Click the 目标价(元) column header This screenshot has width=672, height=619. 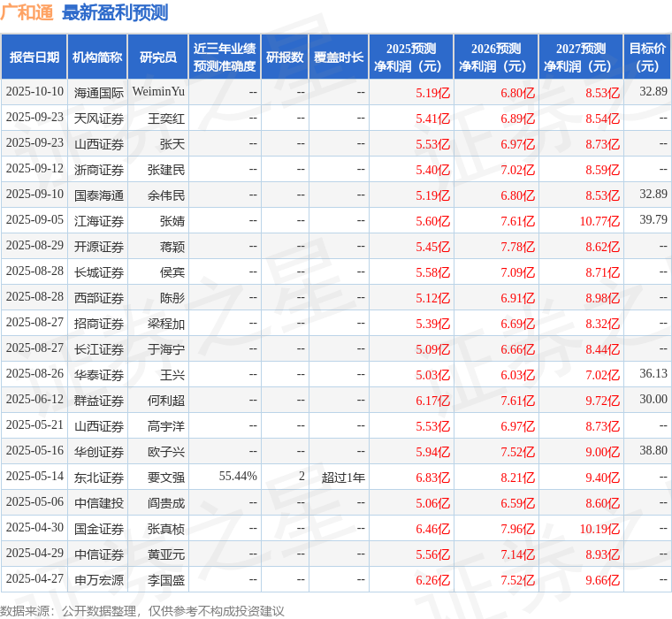click(647, 57)
